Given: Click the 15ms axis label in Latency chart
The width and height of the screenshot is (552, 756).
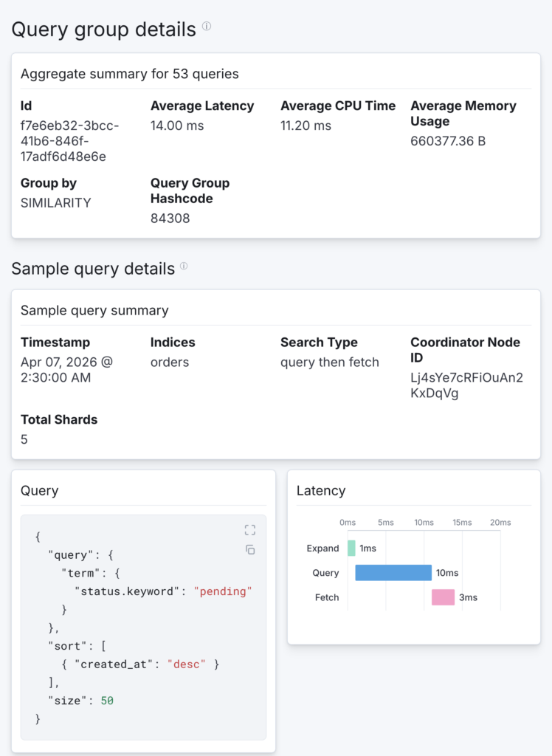Looking at the screenshot, I should 462,523.
